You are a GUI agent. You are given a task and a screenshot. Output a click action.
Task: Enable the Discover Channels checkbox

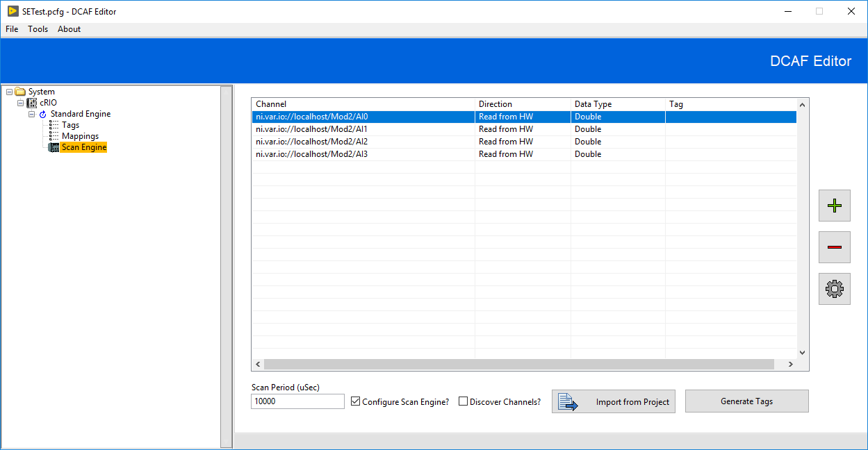(x=463, y=401)
